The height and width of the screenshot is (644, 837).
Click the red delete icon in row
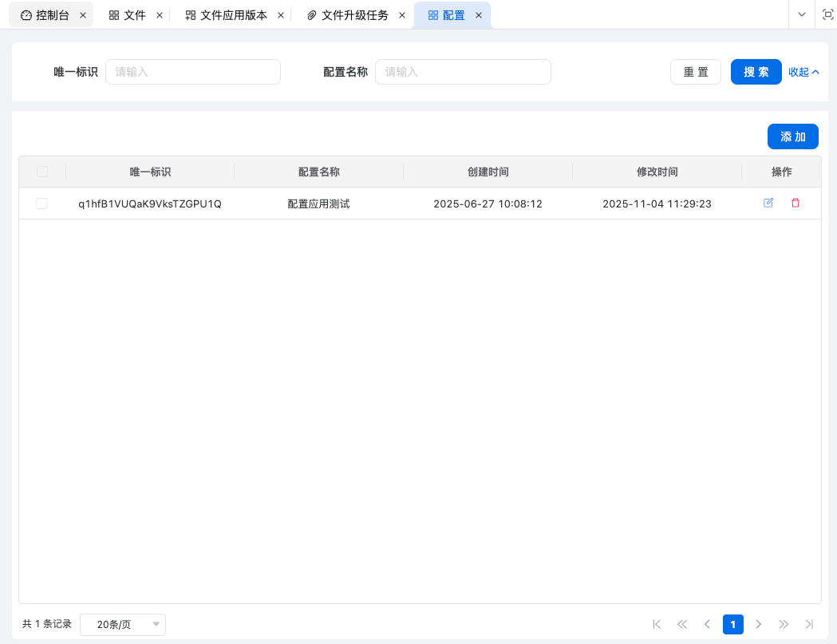click(x=795, y=203)
